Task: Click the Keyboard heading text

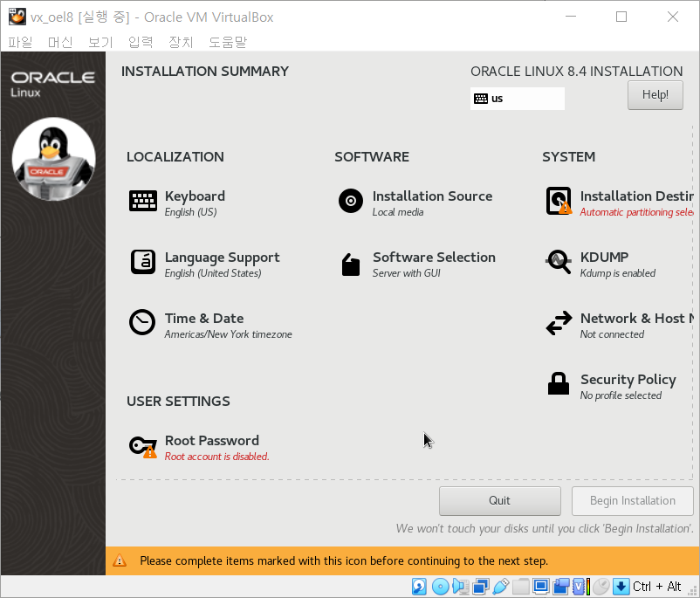Action: point(195,196)
